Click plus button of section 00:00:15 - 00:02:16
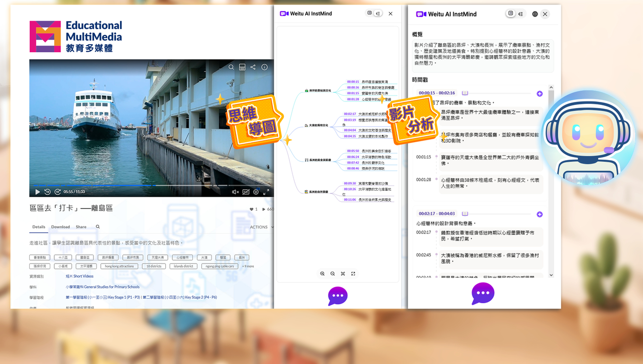Image resolution: width=643 pixels, height=364 pixels. click(x=540, y=94)
